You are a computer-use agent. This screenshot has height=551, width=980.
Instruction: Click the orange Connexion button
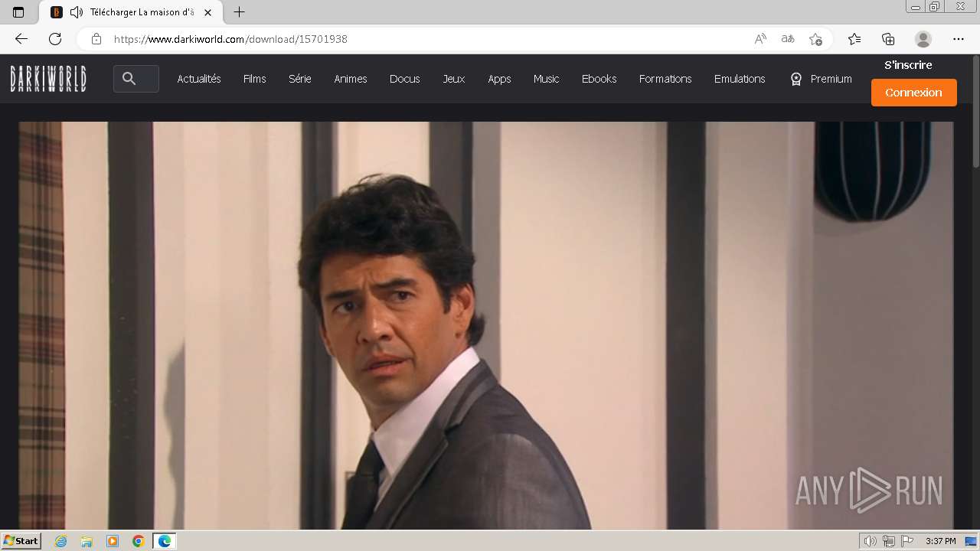(914, 93)
